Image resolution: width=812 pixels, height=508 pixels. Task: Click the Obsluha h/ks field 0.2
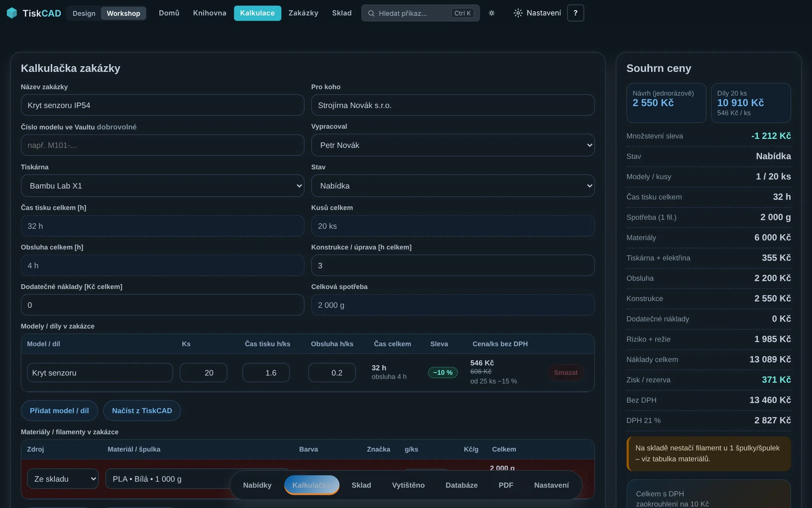332,373
